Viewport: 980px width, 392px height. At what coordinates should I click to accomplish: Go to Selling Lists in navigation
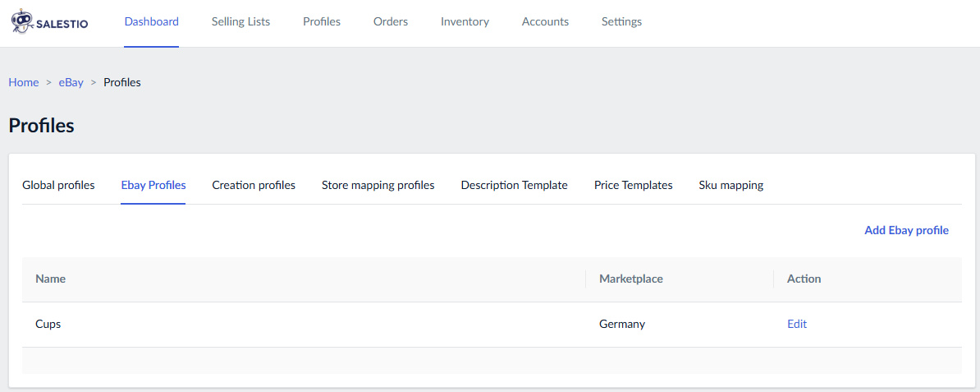coord(240,22)
